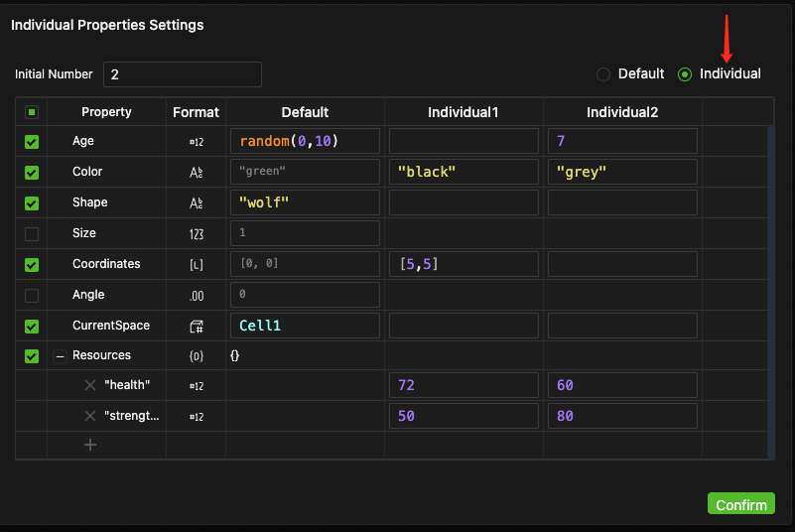Click the Size default field showing 1
This screenshot has width=795, height=532.
(x=305, y=233)
